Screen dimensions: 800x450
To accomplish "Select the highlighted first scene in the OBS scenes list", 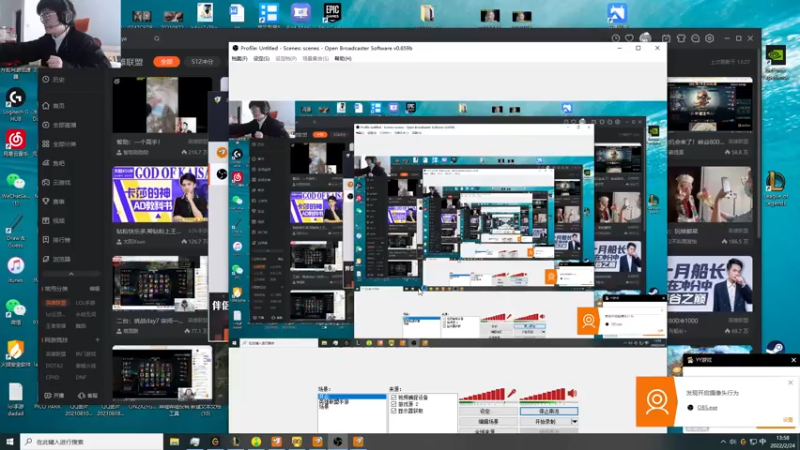I will (x=352, y=396).
